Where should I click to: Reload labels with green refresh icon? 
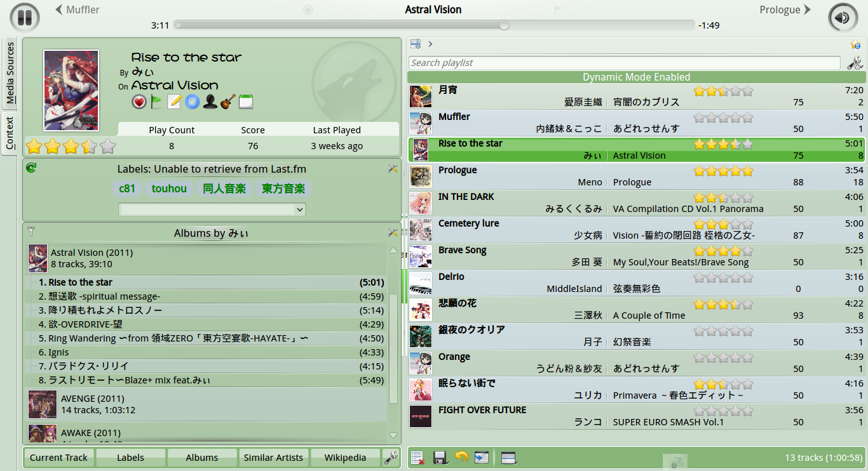pyautogui.click(x=31, y=168)
